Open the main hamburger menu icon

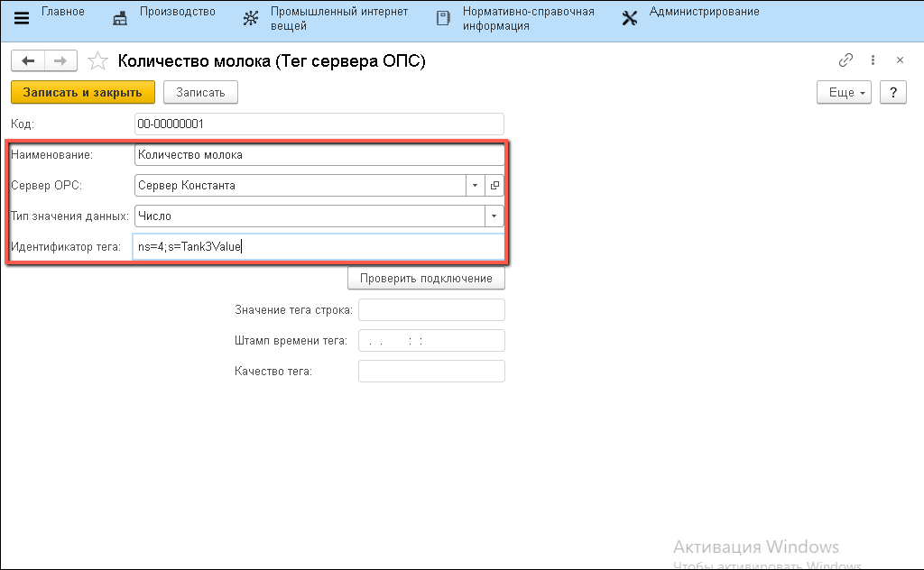[22, 18]
